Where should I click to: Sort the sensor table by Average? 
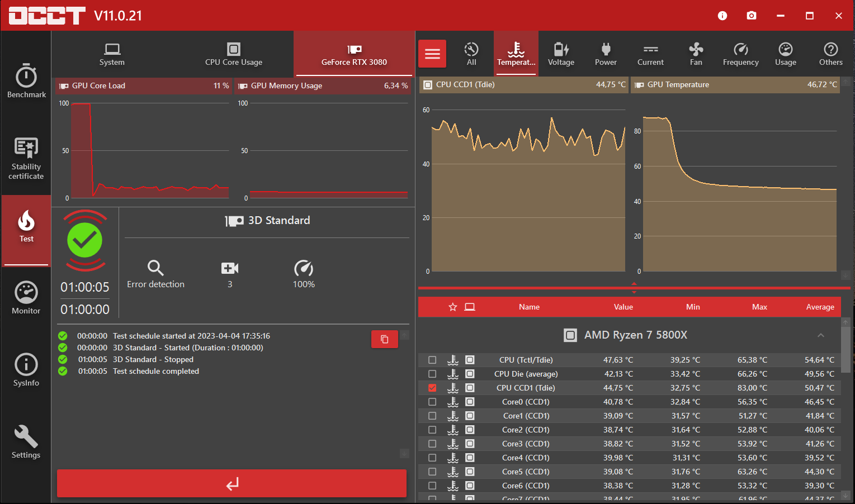820,307
